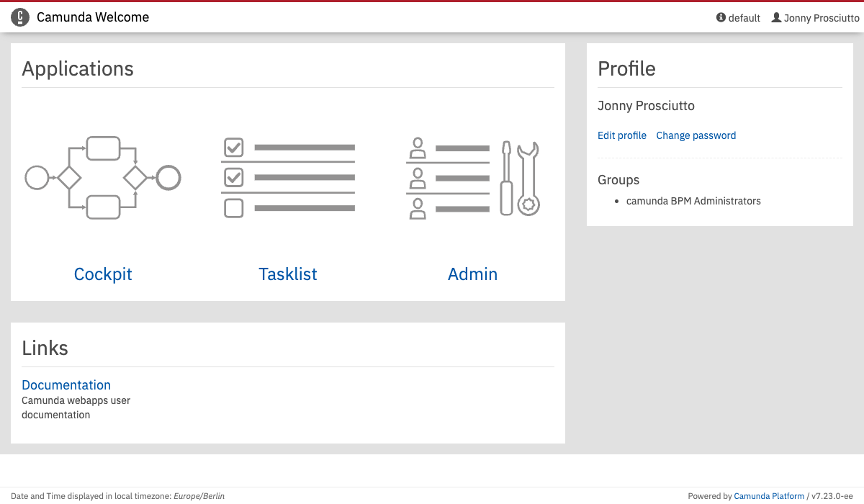Open Cockpit via the BPMN diagram icon
The width and height of the screenshot is (864, 504).
tap(103, 177)
